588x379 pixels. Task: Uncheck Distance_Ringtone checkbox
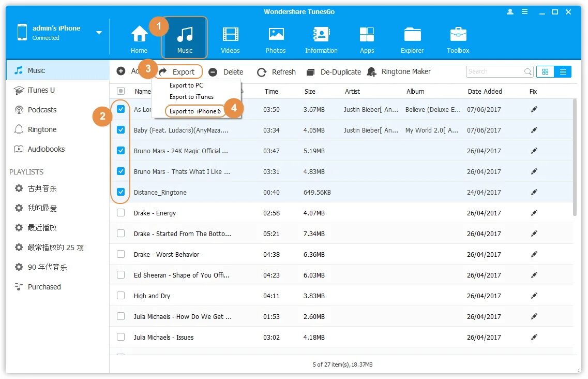[x=120, y=192]
